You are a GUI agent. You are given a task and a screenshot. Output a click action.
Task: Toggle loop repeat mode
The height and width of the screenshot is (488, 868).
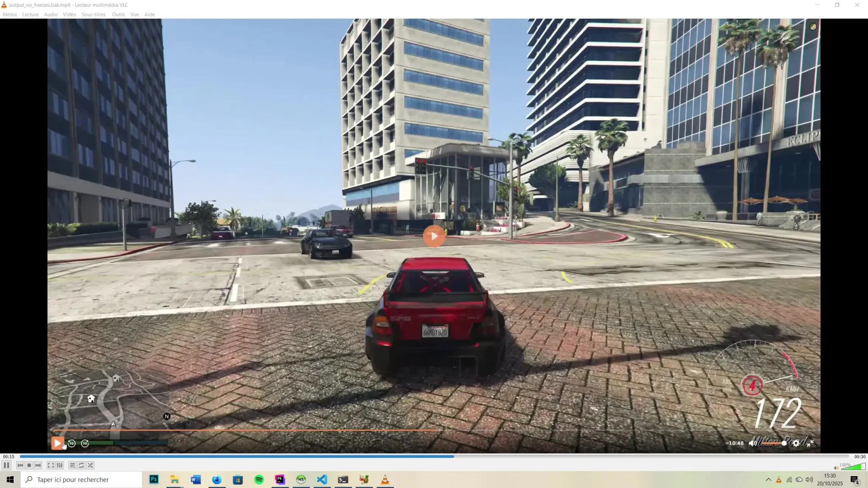[x=81, y=465]
